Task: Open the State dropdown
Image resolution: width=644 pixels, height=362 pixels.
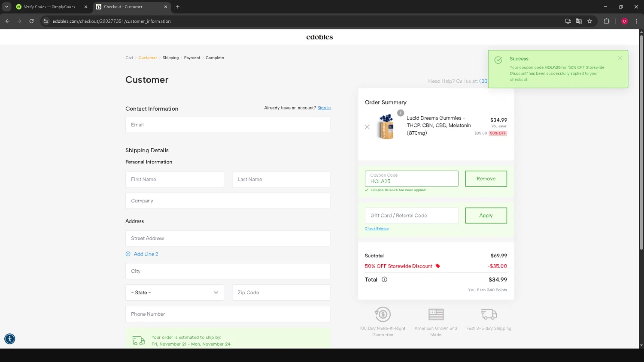Action: (x=175, y=293)
